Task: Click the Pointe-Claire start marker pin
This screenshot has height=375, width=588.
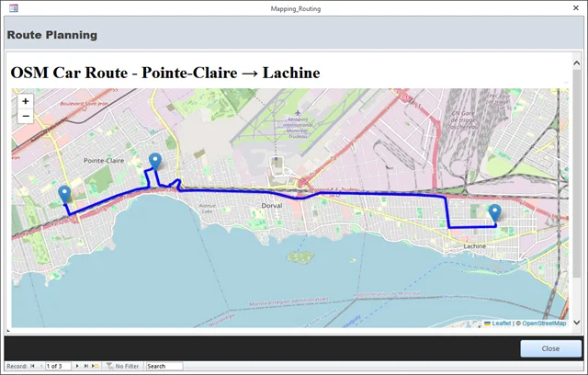Action: 64,194
